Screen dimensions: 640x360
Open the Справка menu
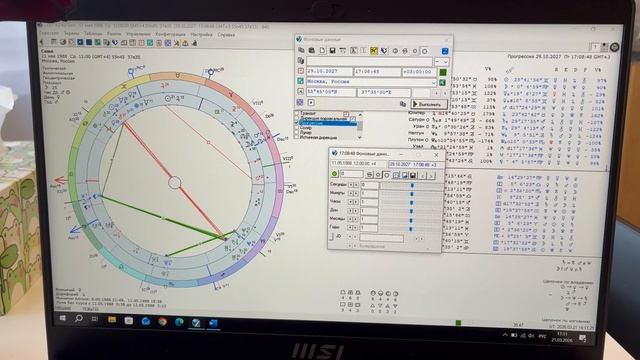tap(226, 35)
